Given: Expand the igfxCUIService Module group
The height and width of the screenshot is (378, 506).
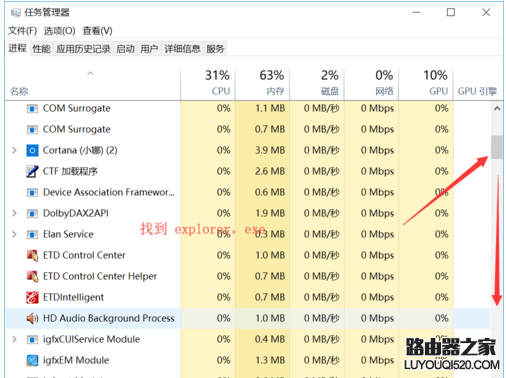Looking at the screenshot, I should coord(14,339).
